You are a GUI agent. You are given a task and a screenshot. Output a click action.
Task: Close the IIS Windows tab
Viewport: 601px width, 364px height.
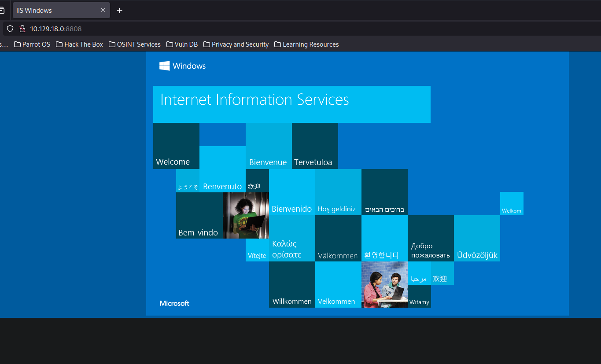point(103,10)
